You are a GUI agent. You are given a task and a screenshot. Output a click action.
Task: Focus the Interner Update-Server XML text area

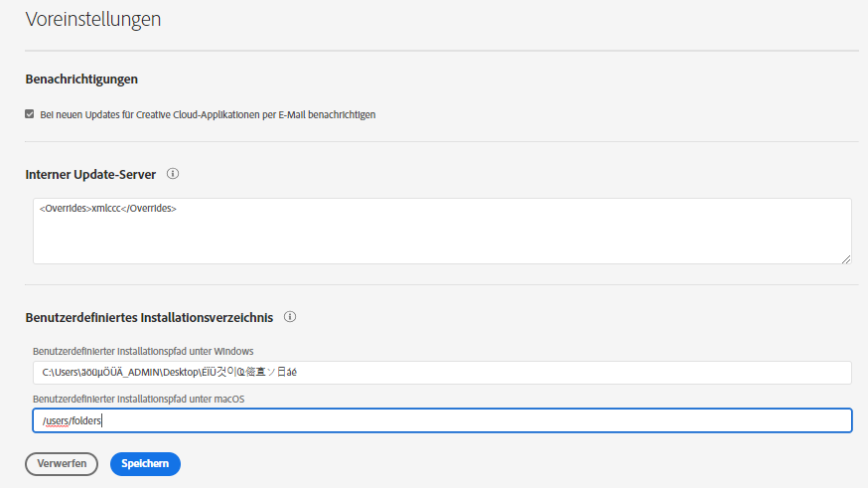[442, 237]
